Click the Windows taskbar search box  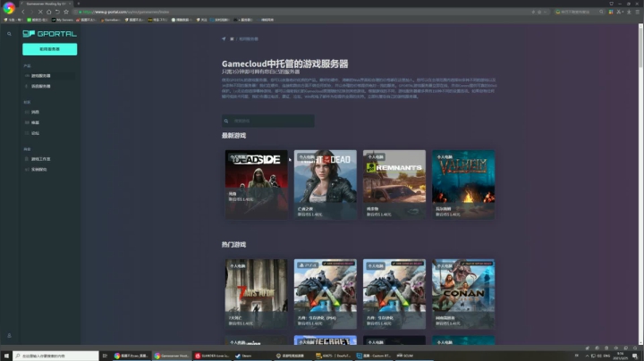tap(55, 356)
